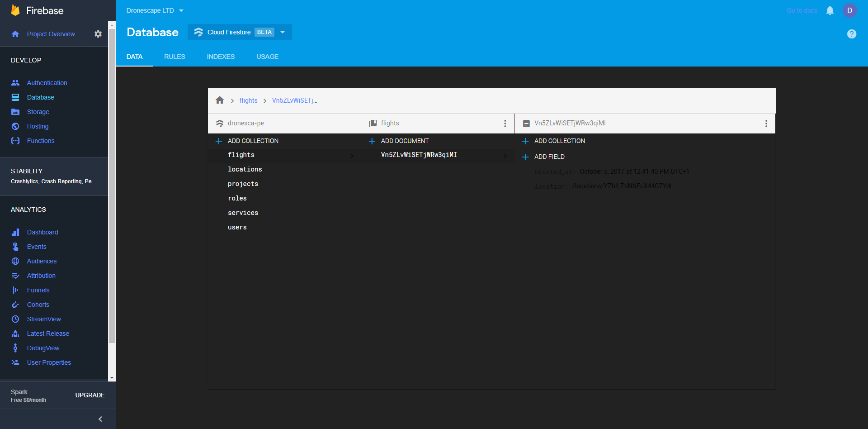Click the Hosting globe icon

pyautogui.click(x=15, y=126)
